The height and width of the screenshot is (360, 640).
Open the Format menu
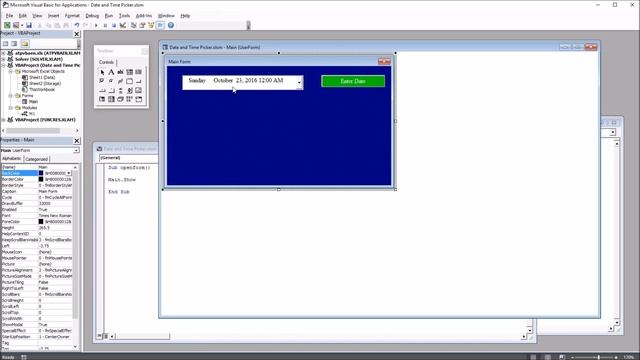[72, 16]
